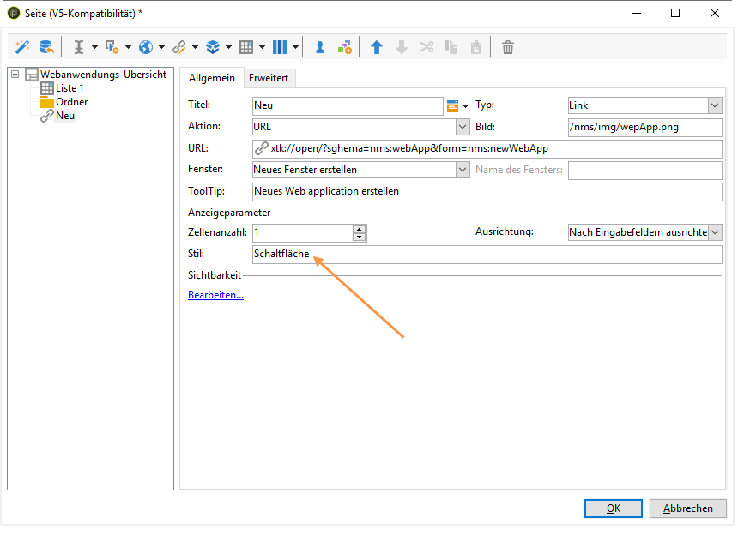
Task: Select the Allgemein tab
Action: pos(212,78)
